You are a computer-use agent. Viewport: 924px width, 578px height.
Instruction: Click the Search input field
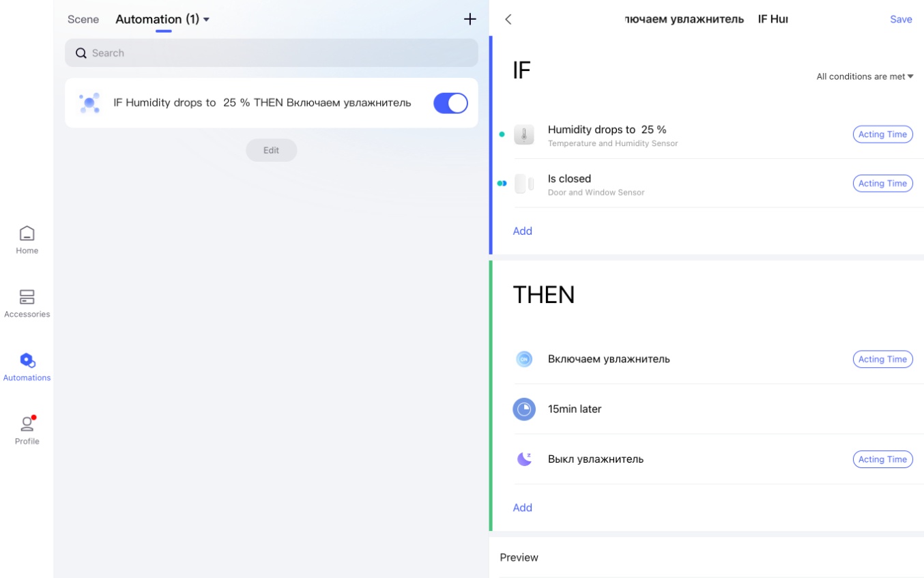[x=272, y=53]
